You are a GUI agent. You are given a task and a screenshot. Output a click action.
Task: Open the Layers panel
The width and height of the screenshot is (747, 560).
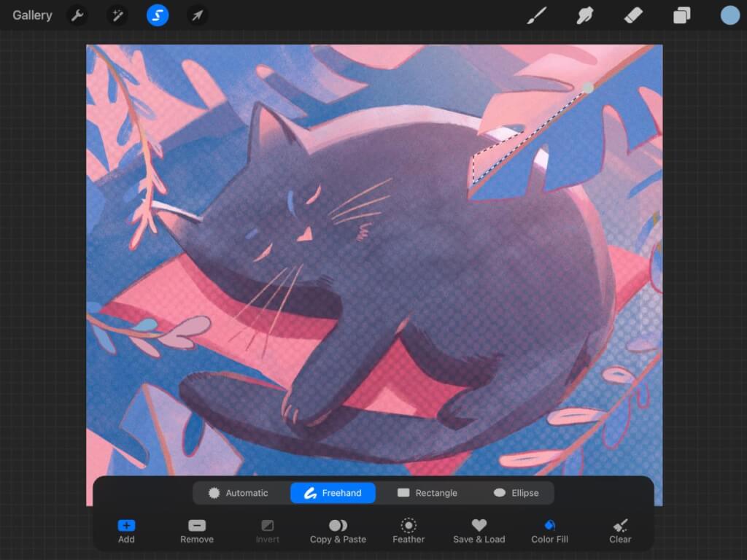682,15
